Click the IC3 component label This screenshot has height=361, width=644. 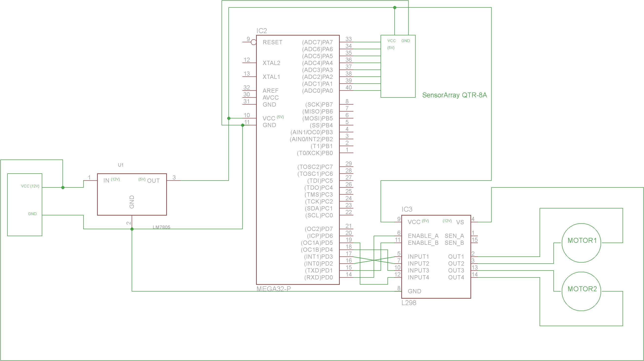point(407,209)
